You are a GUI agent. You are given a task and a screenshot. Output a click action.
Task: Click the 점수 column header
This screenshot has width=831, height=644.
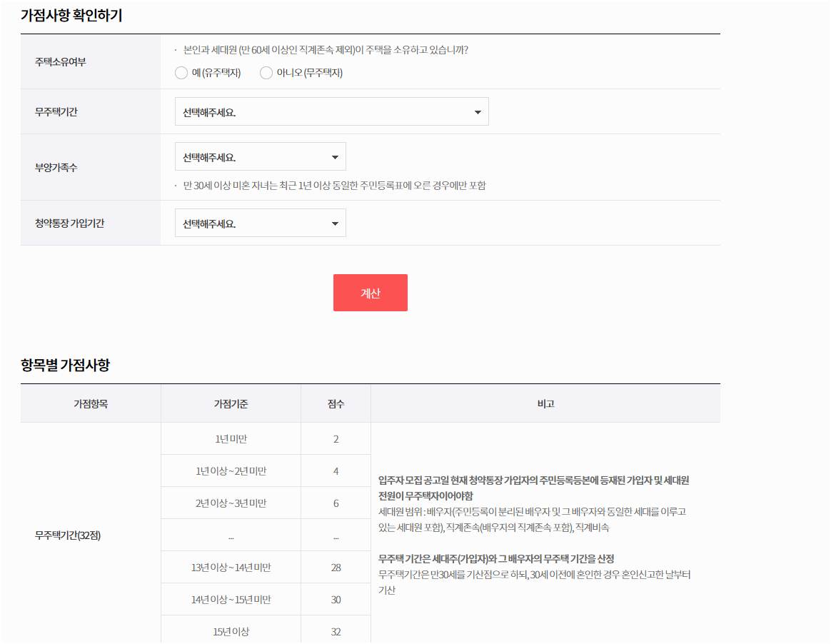pyautogui.click(x=336, y=403)
